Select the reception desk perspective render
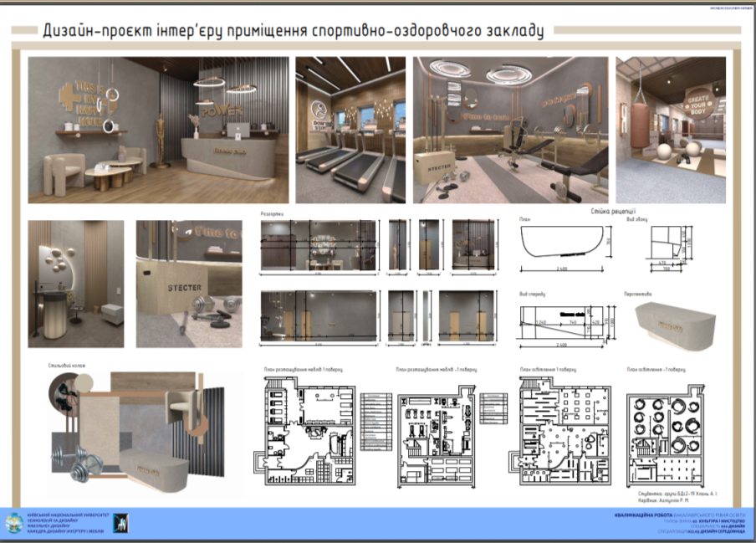Viewport: 756px width, 543px height. coord(675,325)
